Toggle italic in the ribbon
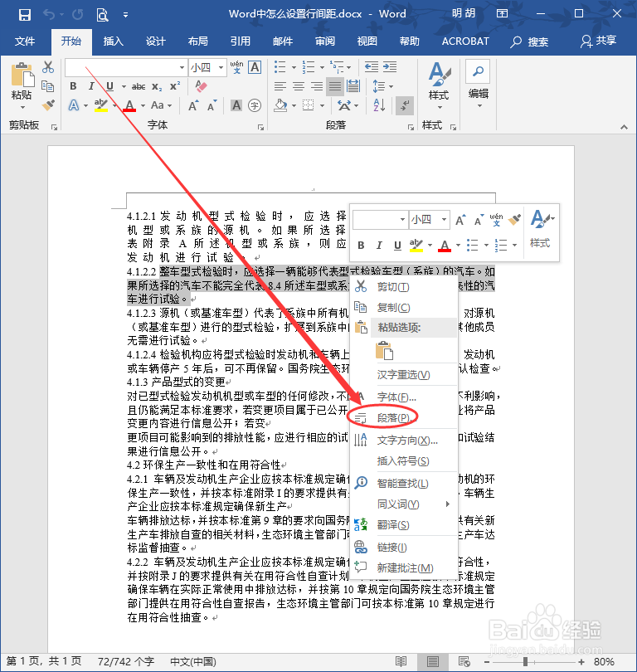The width and height of the screenshot is (637, 672). (x=91, y=86)
